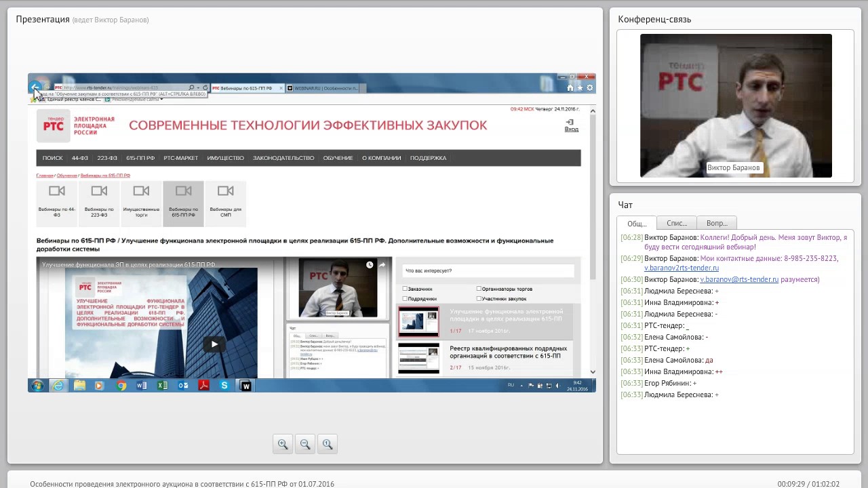The width and height of the screenshot is (868, 488).
Task: Open Имущественные торги camera tile
Action: coord(141,203)
